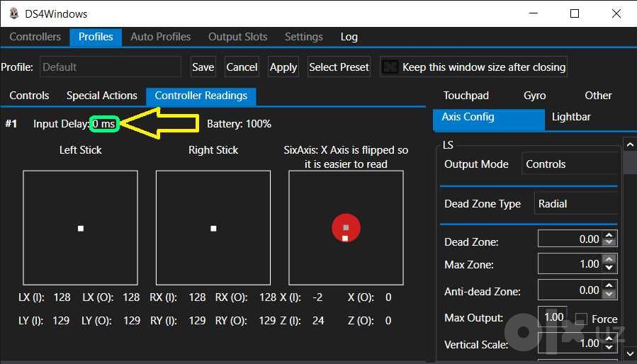Go to the Output Slots tab
637x364 pixels.
[237, 37]
